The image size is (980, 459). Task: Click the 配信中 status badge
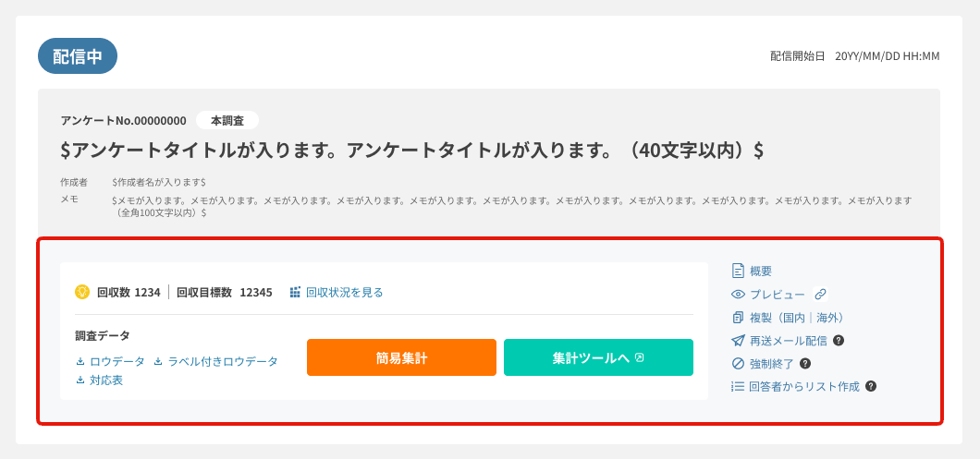coord(78,56)
